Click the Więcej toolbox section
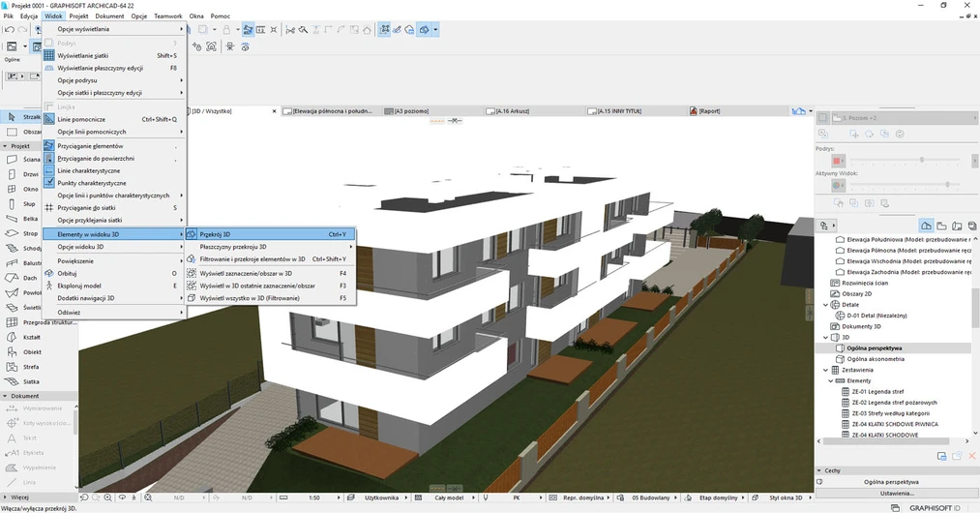 click(x=39, y=498)
